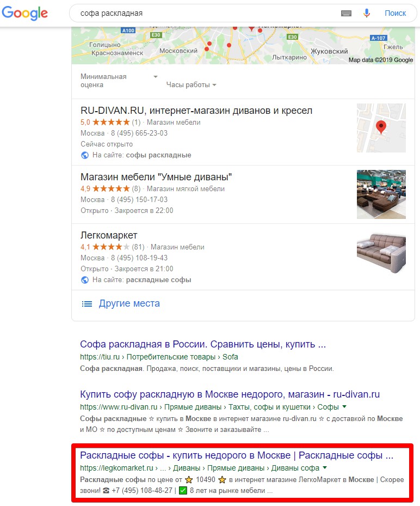Click the red map pin thumbnail for RU-DIVAN.RU

pos(381,128)
